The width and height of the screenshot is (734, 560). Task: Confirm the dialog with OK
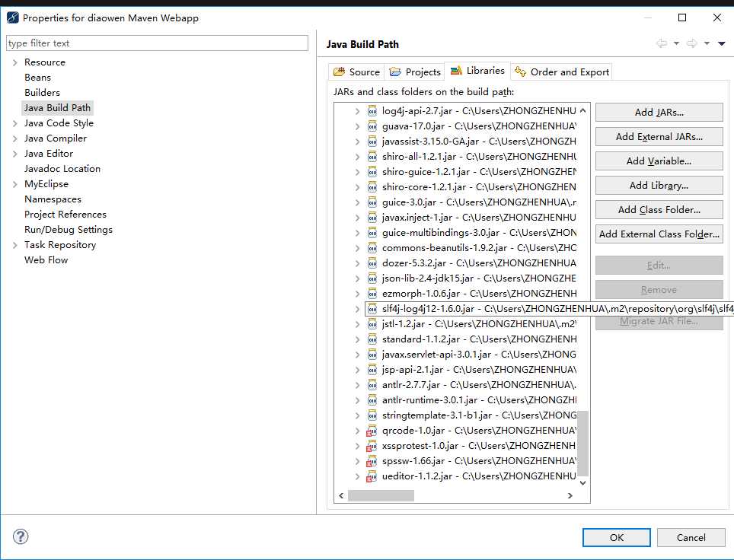[617, 537]
